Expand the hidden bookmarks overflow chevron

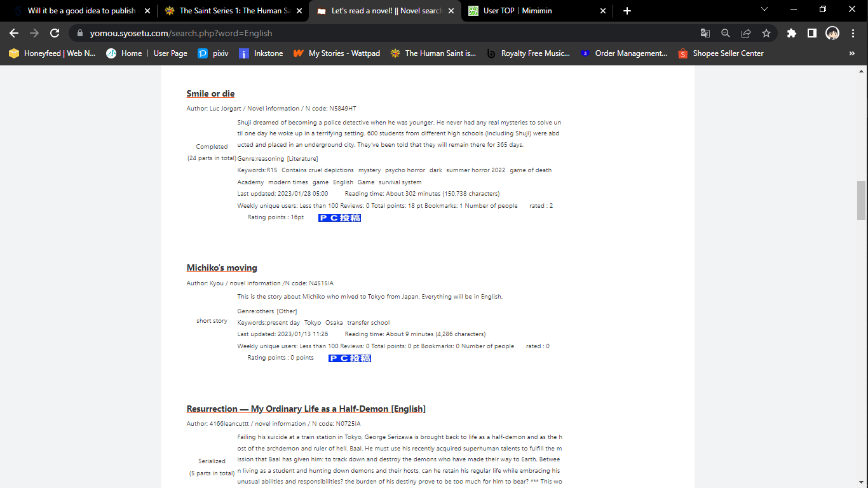coord(852,53)
